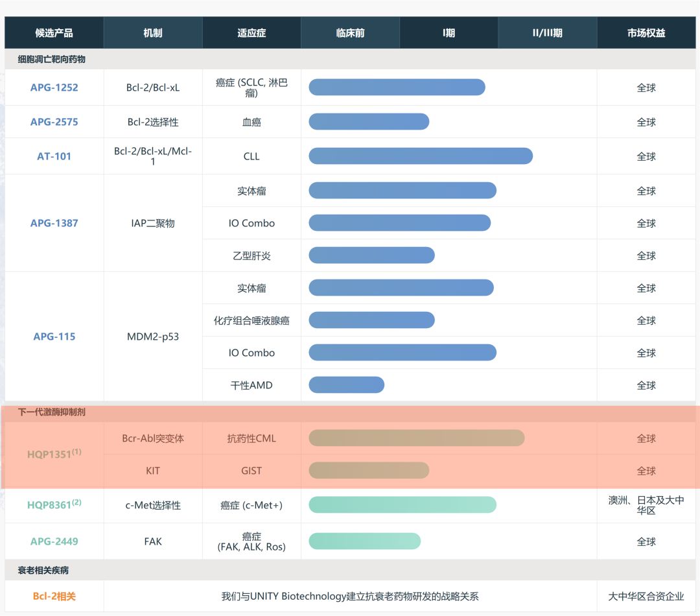This screenshot has width=700, height=616.
Task: Open the APG-1252 product page link
Action: point(53,87)
